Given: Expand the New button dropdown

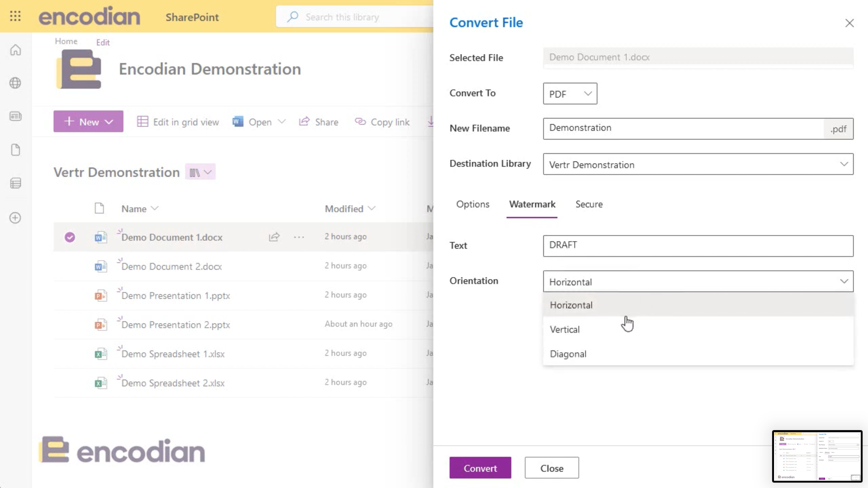Looking at the screenshot, I should point(109,122).
